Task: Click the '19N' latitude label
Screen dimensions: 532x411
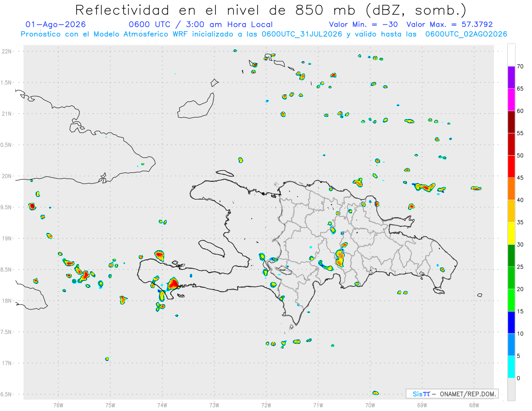Action: pos(7,239)
